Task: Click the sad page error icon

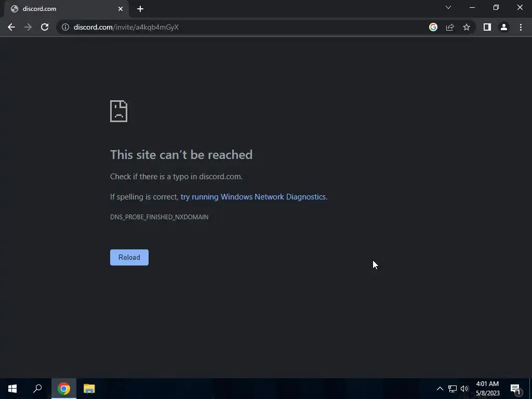Action: pos(119,111)
